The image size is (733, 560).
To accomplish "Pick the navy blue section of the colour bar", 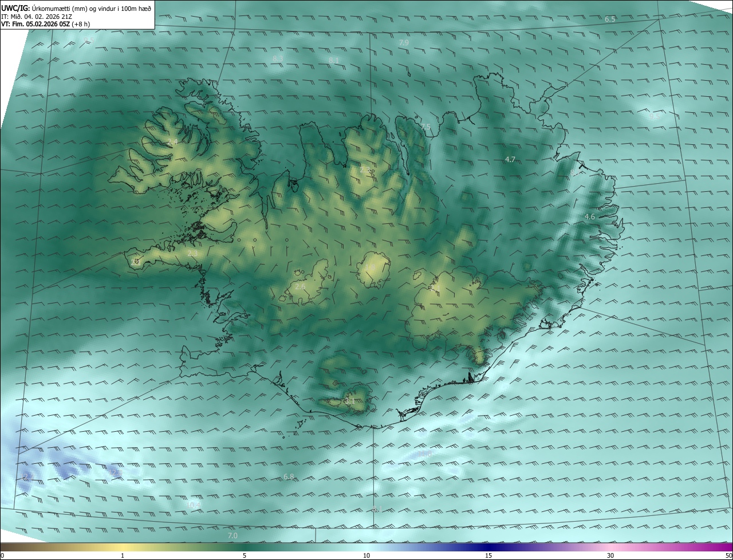I will pos(488,547).
